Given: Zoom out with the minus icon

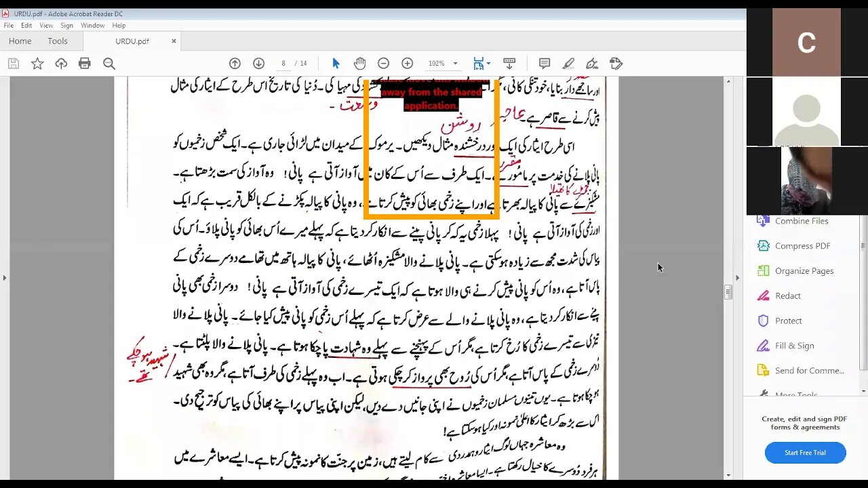Looking at the screenshot, I should (383, 64).
